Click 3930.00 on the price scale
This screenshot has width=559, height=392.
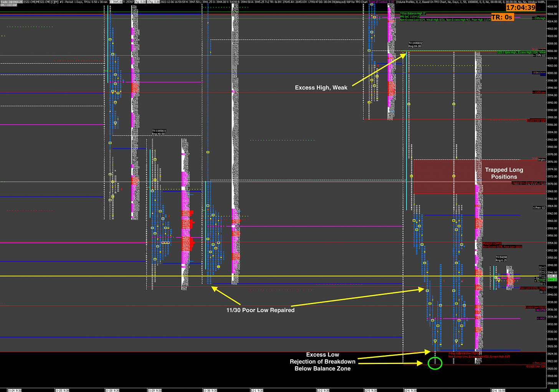[552, 332]
